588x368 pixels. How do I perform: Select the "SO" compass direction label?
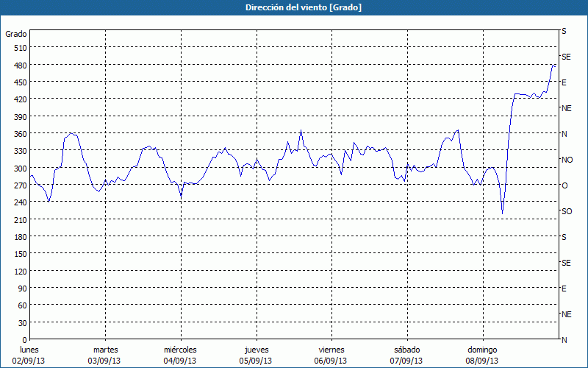(567, 211)
